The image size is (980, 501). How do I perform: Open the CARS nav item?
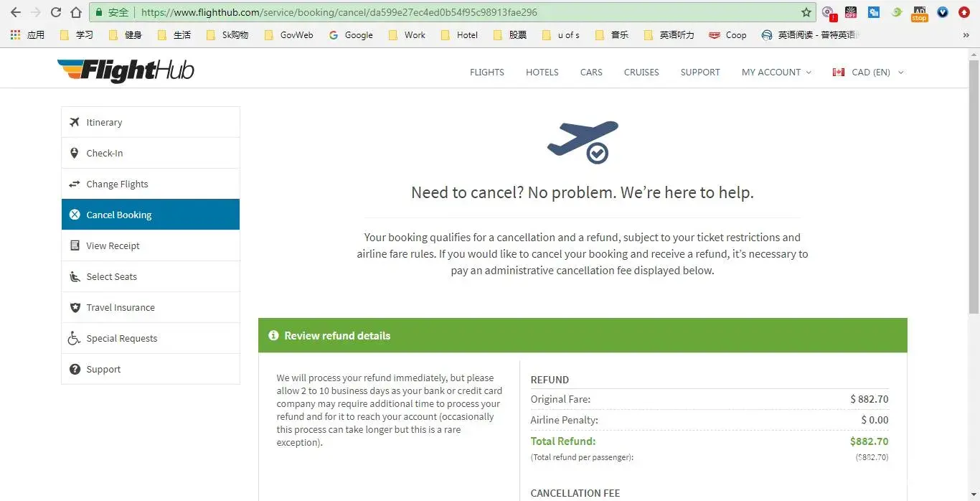click(x=591, y=72)
